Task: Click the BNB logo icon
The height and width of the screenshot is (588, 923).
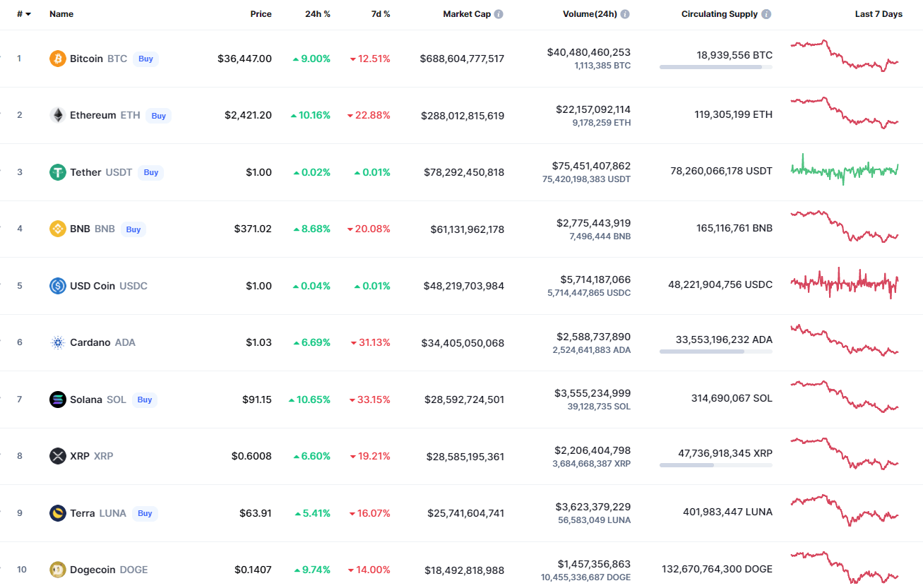Action: pos(58,229)
